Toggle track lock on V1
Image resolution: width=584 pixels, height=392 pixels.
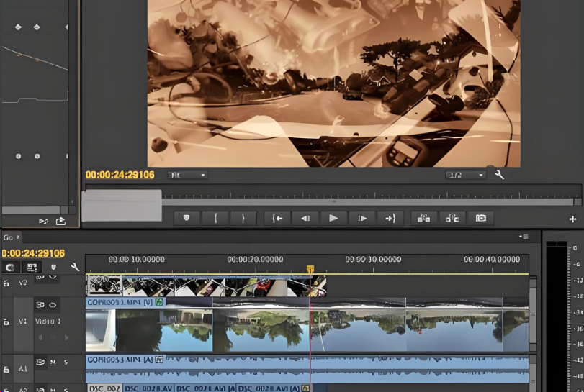pos(6,321)
